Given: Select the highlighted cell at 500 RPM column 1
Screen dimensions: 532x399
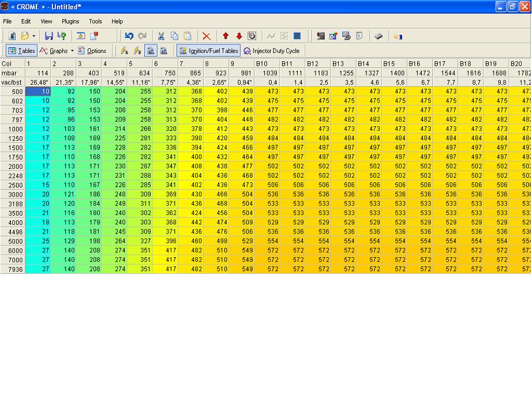Looking at the screenshot, I should tap(38, 91).
